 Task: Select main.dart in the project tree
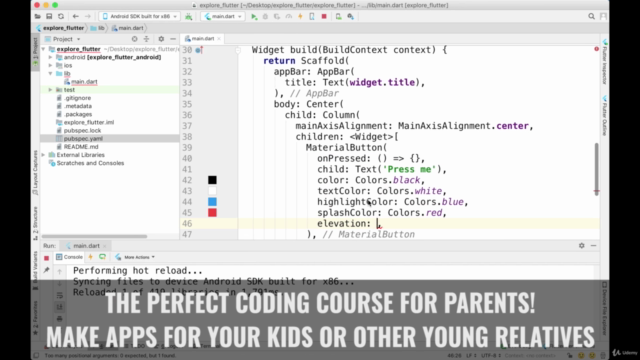[84, 82]
